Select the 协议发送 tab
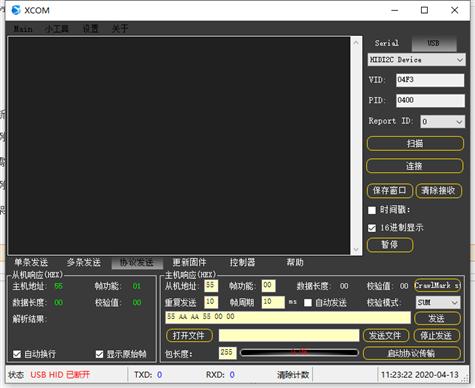This screenshot has height=388, width=475. 137,263
